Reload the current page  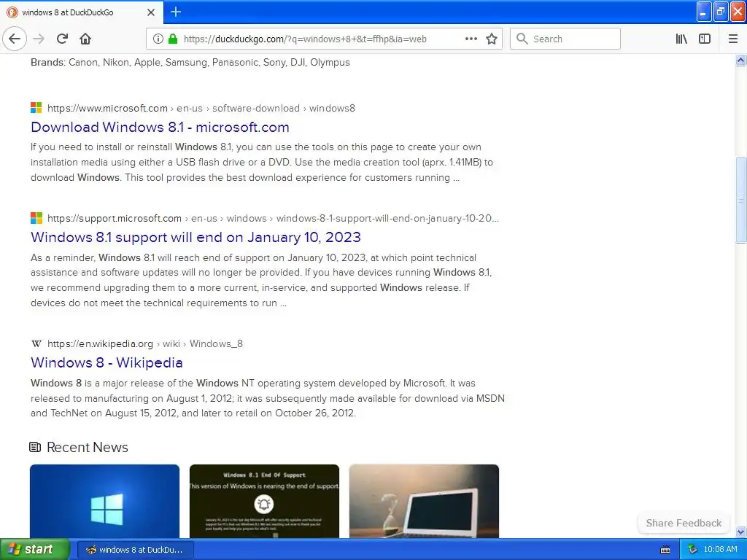(63, 39)
